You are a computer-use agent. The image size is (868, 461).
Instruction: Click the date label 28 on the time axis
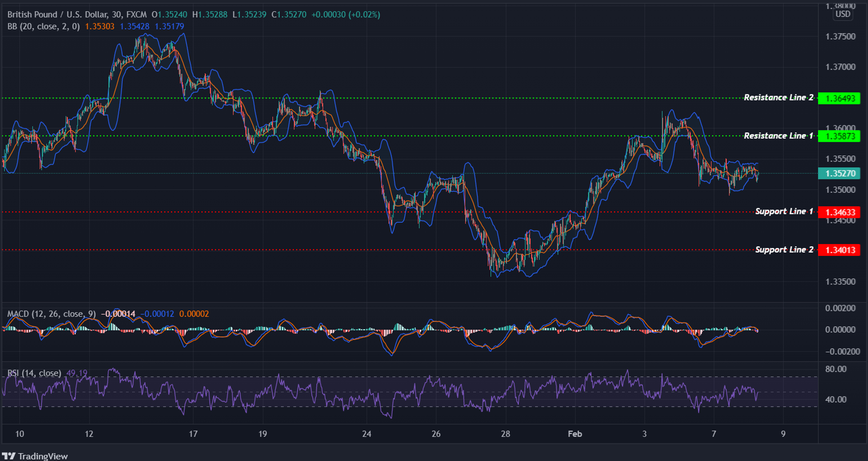click(x=505, y=434)
